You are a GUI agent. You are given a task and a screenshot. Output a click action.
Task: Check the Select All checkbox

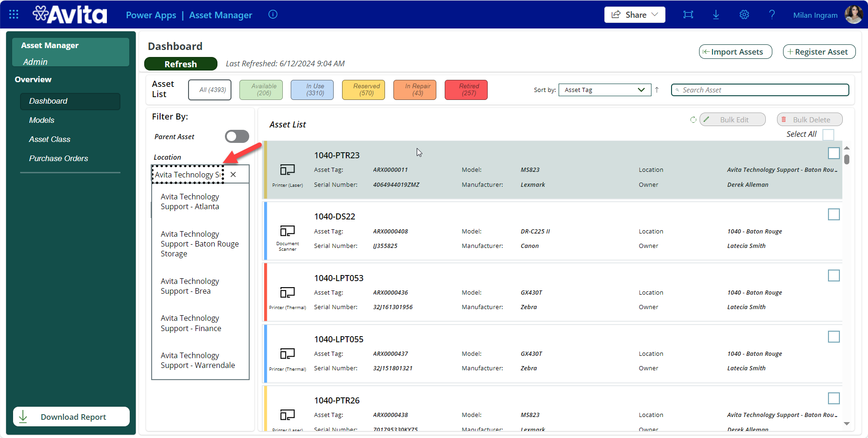828,134
